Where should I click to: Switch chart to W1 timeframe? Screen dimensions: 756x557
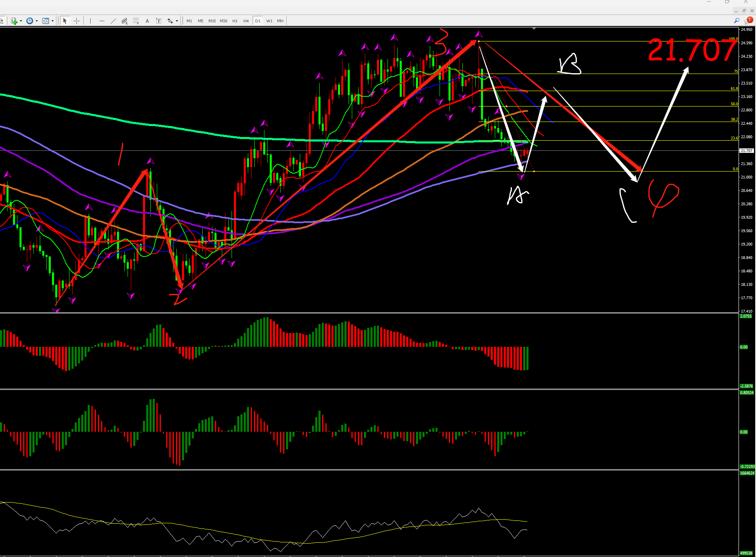tap(269, 21)
